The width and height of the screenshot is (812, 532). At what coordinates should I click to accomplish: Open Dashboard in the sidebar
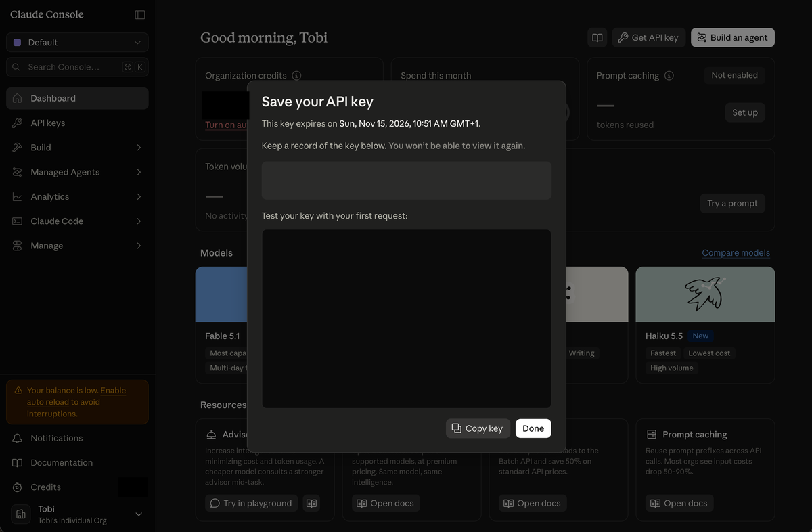tap(77, 98)
